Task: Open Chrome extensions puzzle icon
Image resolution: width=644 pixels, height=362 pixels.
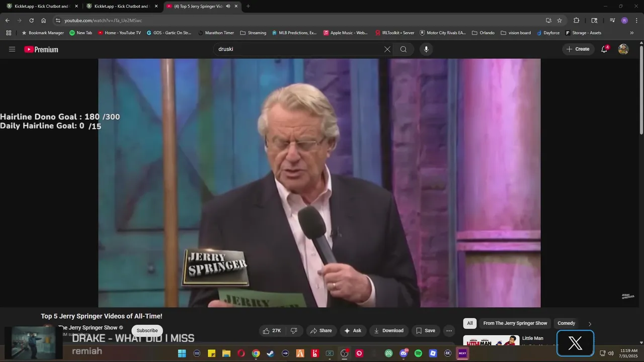Action: coord(577,21)
